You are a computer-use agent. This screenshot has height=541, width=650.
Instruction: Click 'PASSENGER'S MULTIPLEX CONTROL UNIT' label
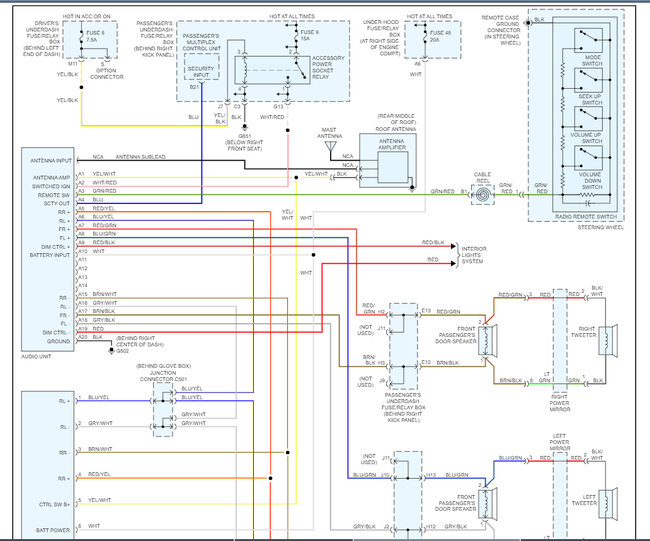coord(201,42)
